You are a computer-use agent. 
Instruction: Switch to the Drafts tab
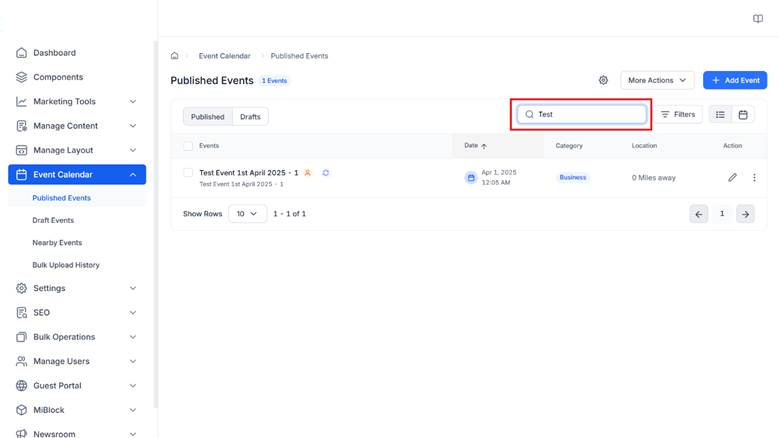click(x=250, y=117)
